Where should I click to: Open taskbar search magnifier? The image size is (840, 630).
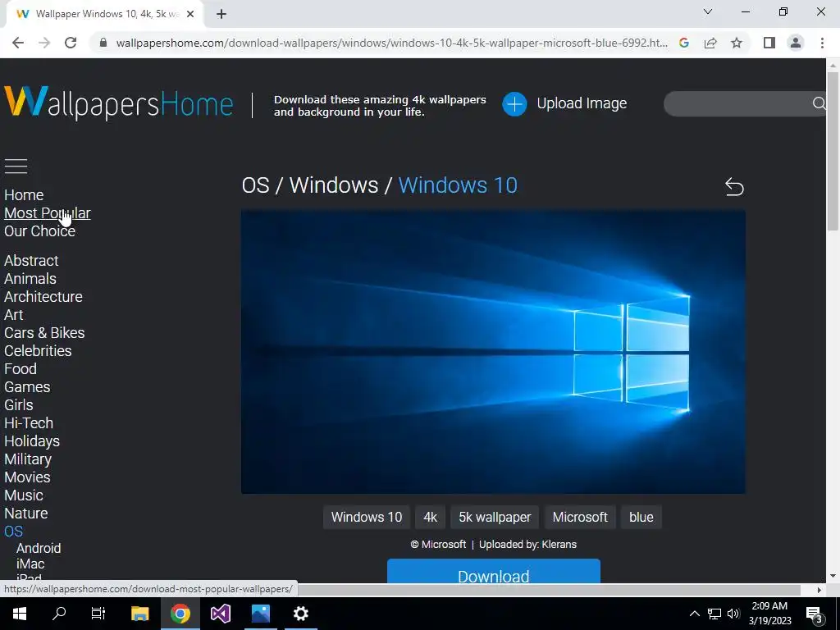click(59, 614)
